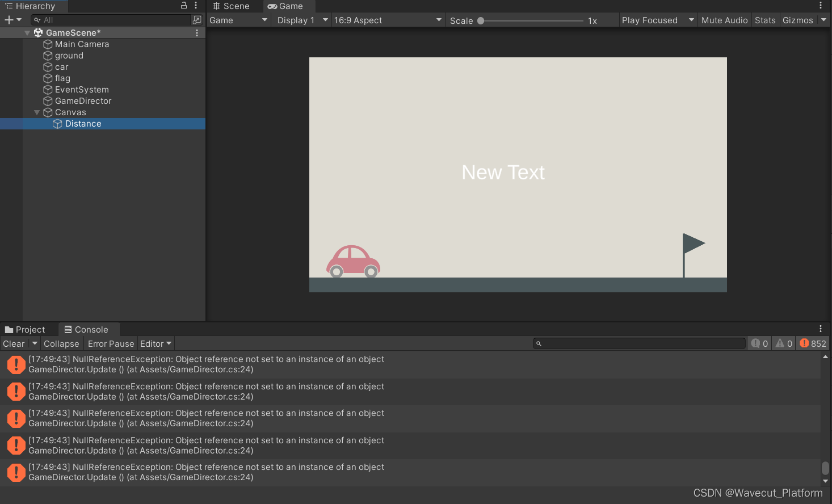Open the Clear options dropdown arrow

coord(35,344)
